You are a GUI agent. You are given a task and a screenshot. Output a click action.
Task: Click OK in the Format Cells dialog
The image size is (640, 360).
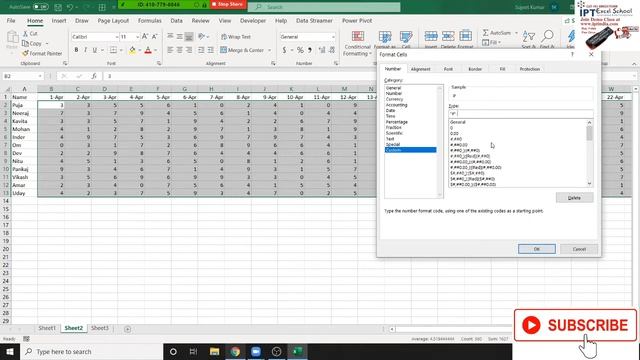pyautogui.click(x=536, y=249)
